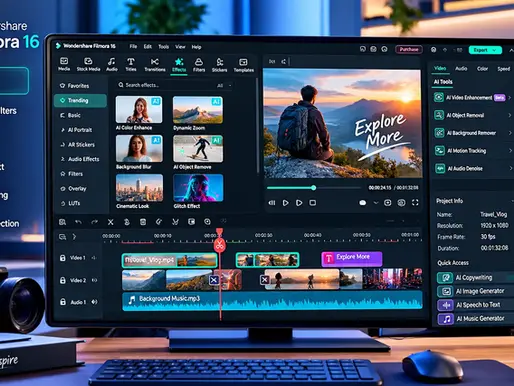514x386 pixels.
Task: Open the All filter dropdown in effects search
Action: coord(224,86)
